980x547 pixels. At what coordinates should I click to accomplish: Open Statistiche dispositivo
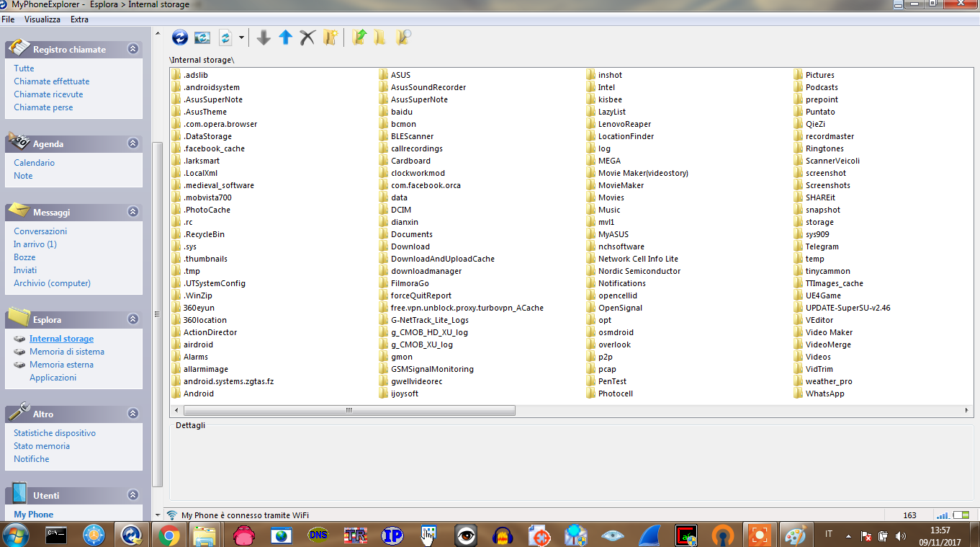click(x=55, y=433)
